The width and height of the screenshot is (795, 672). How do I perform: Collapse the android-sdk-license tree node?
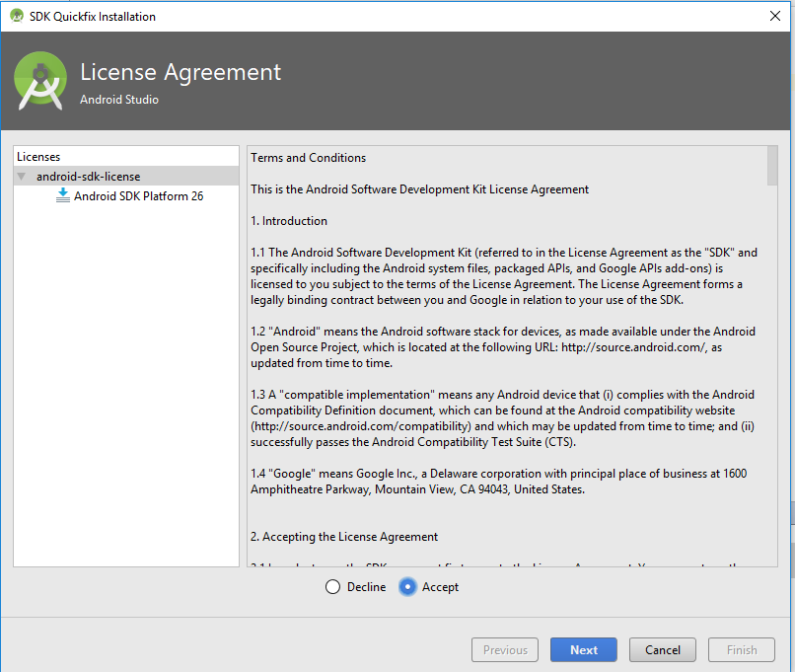click(x=22, y=177)
